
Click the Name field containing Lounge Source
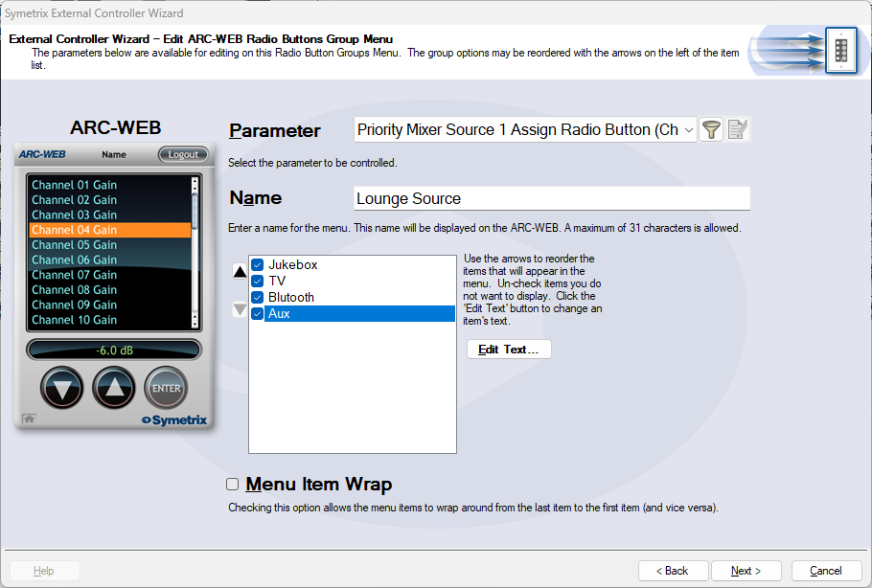coord(551,199)
